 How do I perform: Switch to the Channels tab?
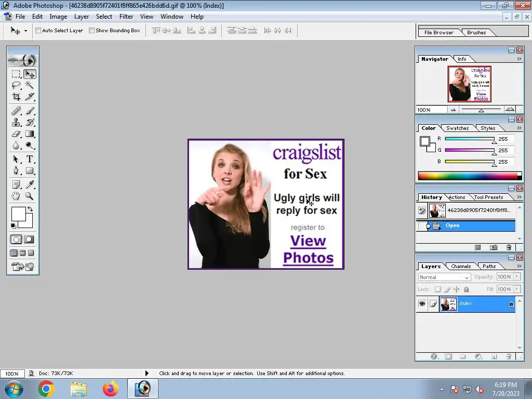461,267
